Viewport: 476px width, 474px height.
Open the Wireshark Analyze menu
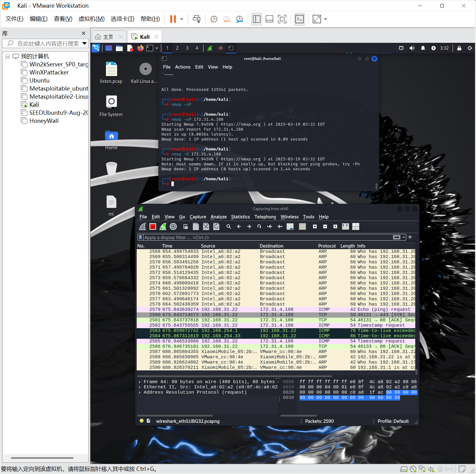[x=218, y=217]
